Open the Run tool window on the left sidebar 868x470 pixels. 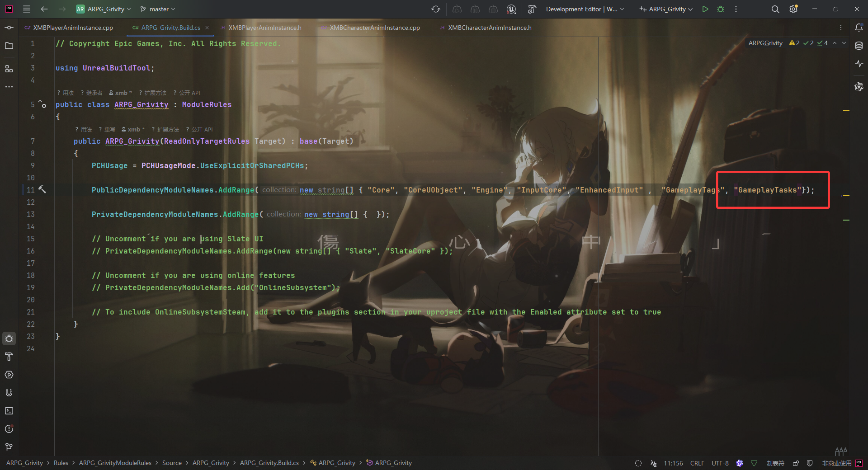click(9, 375)
